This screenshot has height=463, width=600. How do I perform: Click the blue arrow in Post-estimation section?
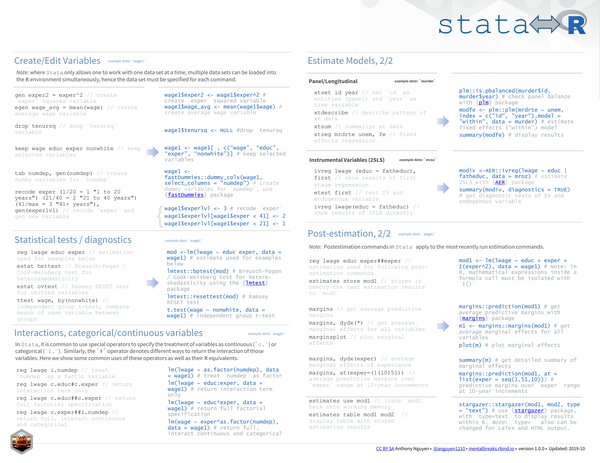pos(443,326)
